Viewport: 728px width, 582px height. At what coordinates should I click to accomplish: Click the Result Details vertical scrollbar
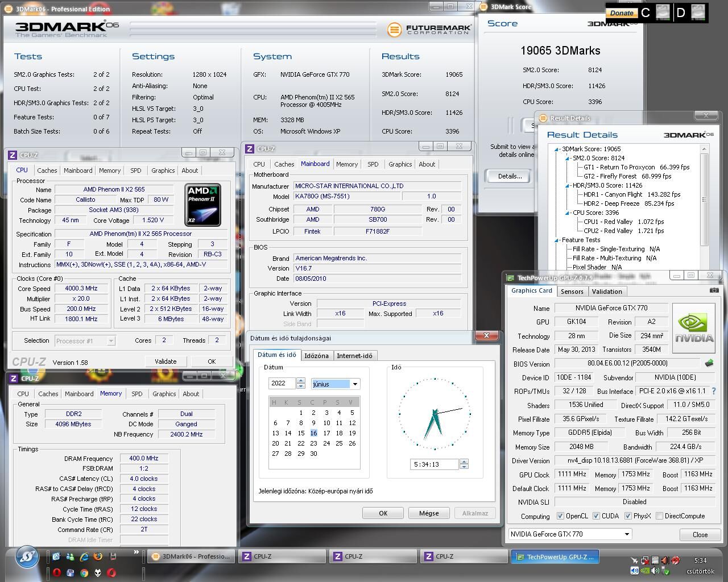click(705, 199)
